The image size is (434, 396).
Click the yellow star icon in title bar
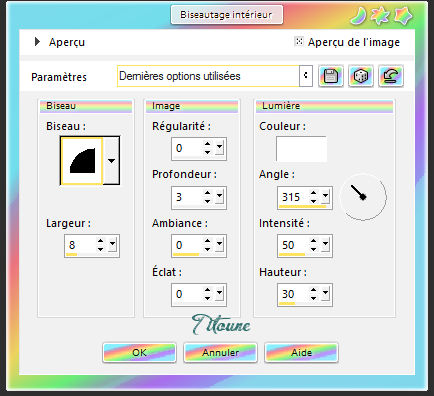403,16
